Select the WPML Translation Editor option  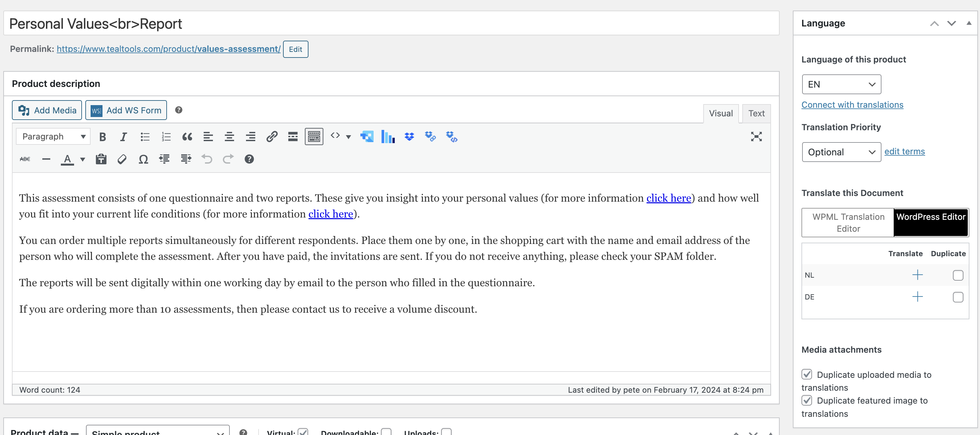pyautogui.click(x=848, y=222)
